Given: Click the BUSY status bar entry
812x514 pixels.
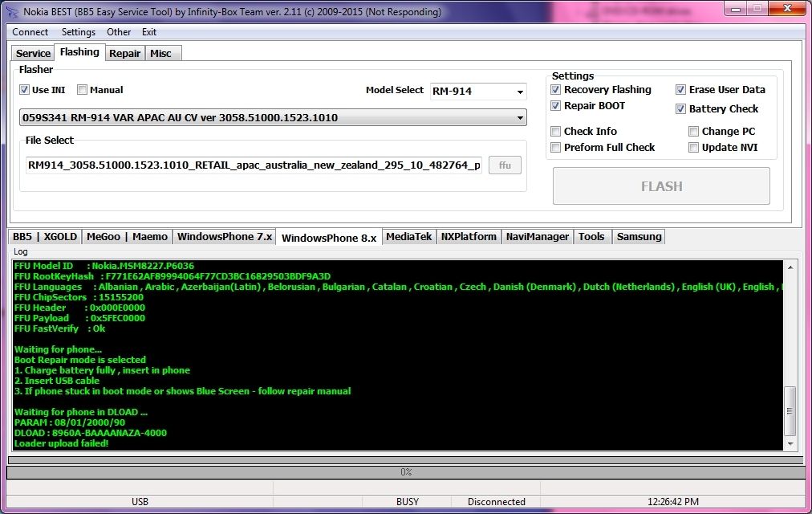Looking at the screenshot, I should click(x=407, y=502).
